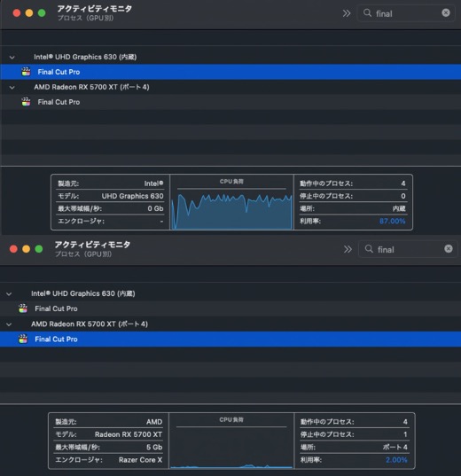Image resolution: width=461 pixels, height=476 pixels.
Task: Select Final Cut Pro row under AMD, top window
Action: pyautogui.click(x=230, y=102)
